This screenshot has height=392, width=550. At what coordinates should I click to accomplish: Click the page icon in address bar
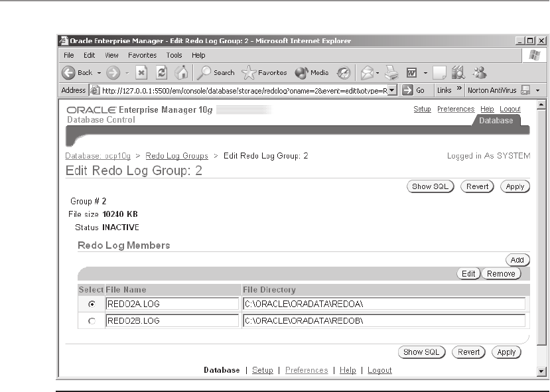(95, 90)
